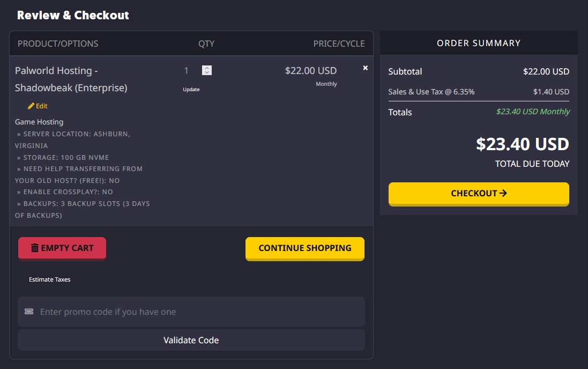Select the product name Palworld Hosting - Shadowbeak (Enterprise)
Screen dimensions: 588x369
(x=71, y=79)
